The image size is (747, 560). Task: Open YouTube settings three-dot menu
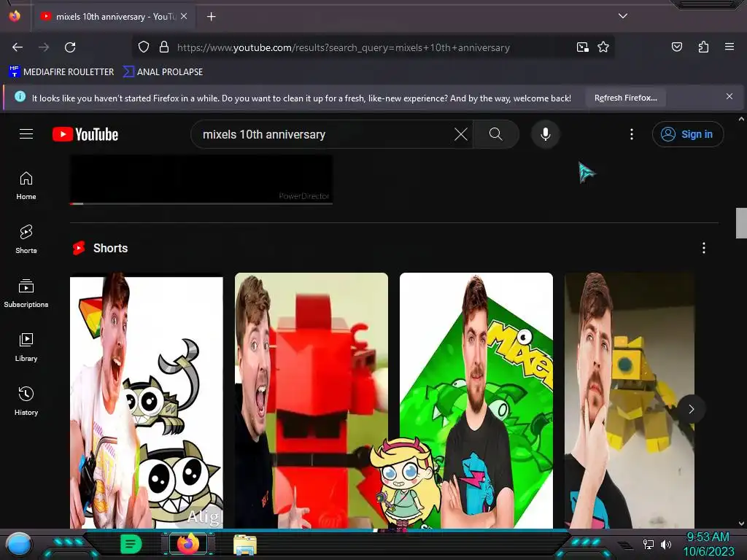[x=632, y=134]
